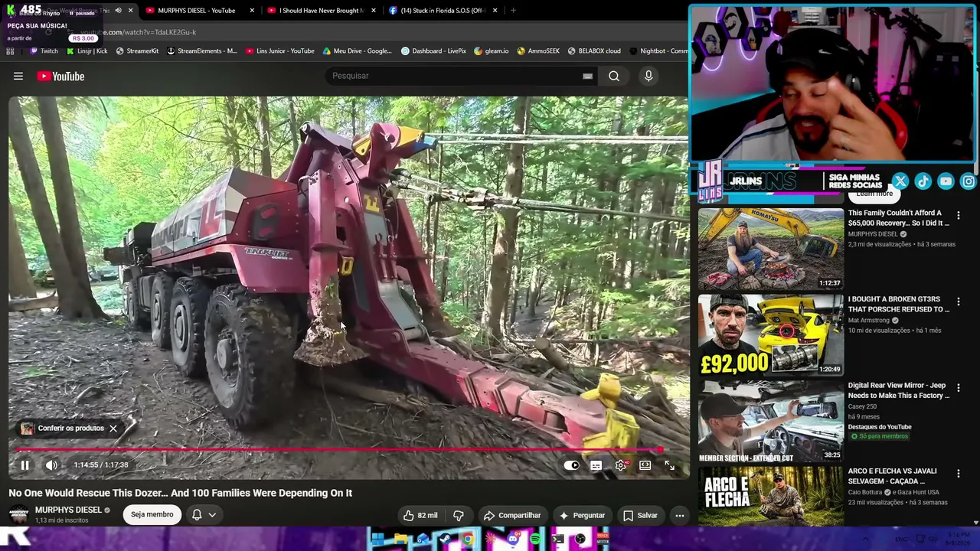Open Arco e Flecha video thumbnail
The height and width of the screenshot is (551, 980).
pyautogui.click(x=771, y=497)
